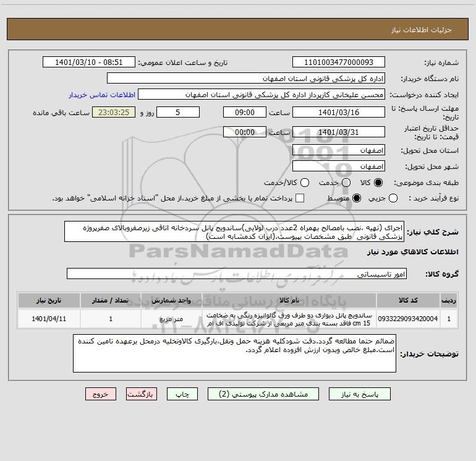
Task: Click the response deadline time 09:00 field
Action: click(245, 112)
